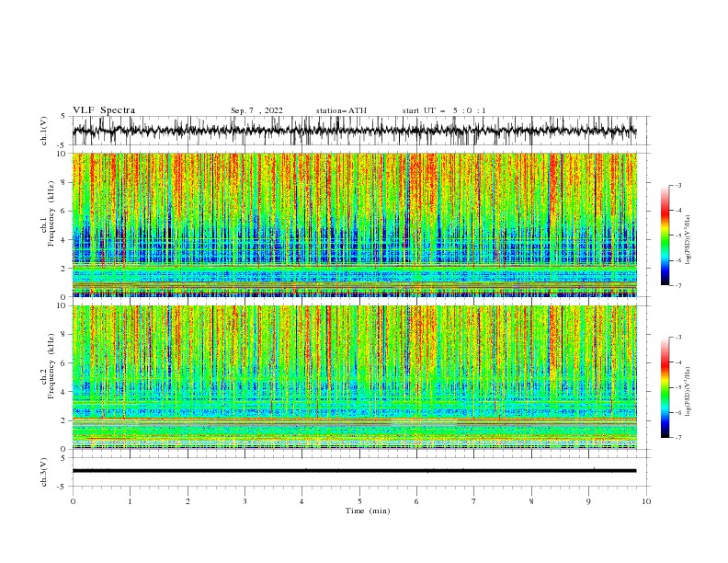The image size is (728, 563).
Task: Click time axis tick label "2"
Action: [188, 501]
